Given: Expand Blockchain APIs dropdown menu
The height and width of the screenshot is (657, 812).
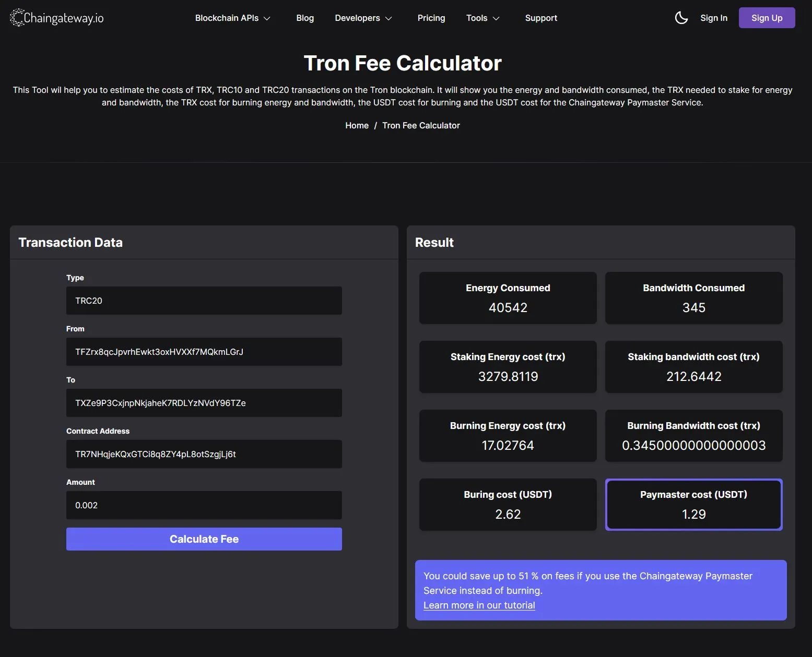Looking at the screenshot, I should point(233,18).
